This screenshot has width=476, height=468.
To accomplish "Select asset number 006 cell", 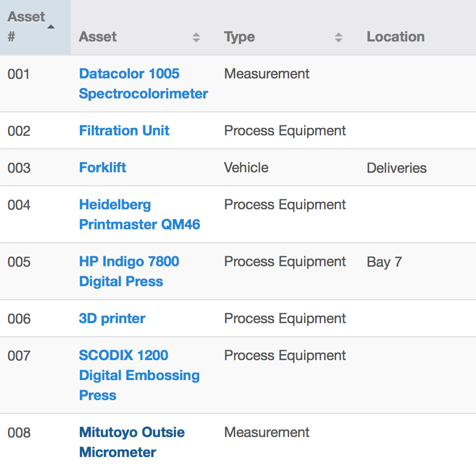I will tap(19, 319).
